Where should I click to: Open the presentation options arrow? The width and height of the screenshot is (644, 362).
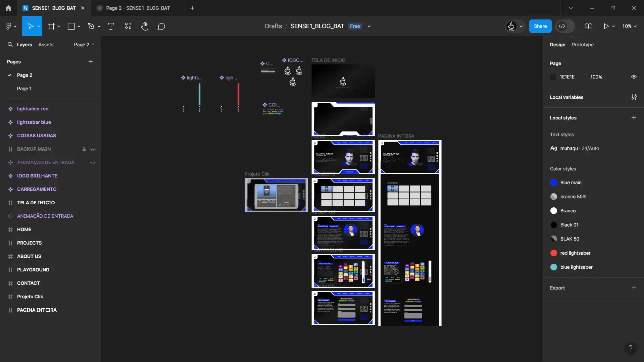click(613, 26)
